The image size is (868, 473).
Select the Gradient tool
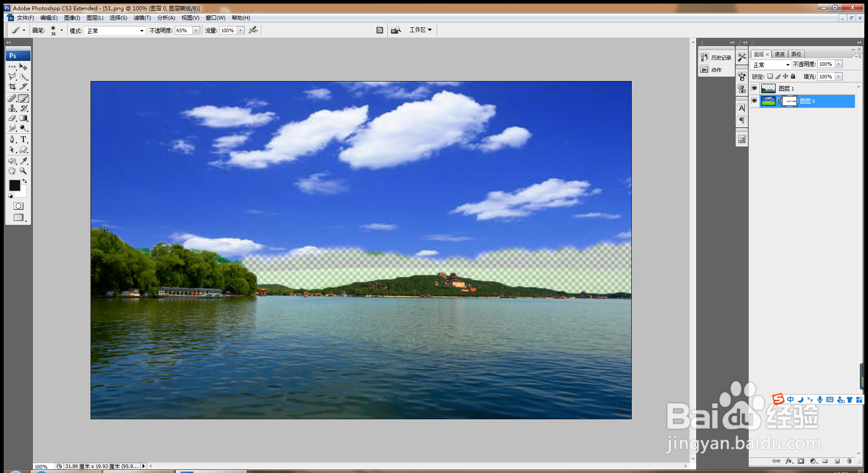[x=23, y=118]
